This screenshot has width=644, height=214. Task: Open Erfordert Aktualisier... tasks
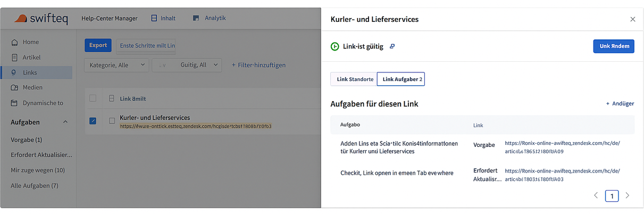(x=41, y=155)
